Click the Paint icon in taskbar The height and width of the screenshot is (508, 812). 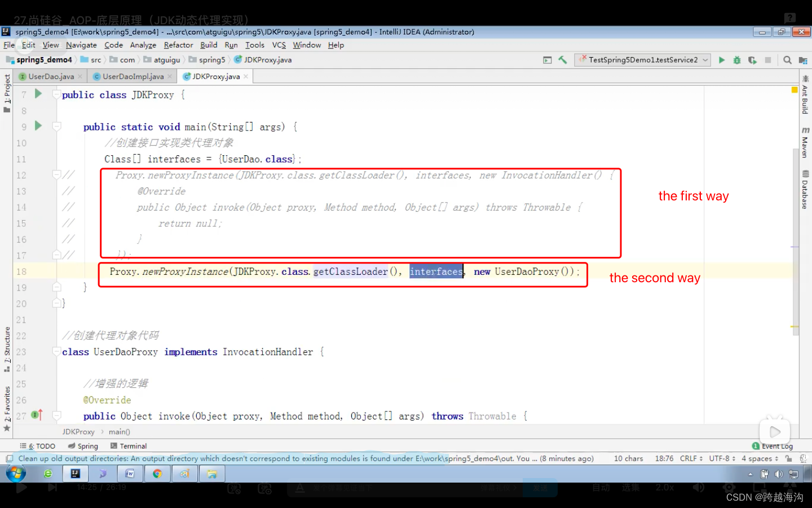[x=184, y=474]
